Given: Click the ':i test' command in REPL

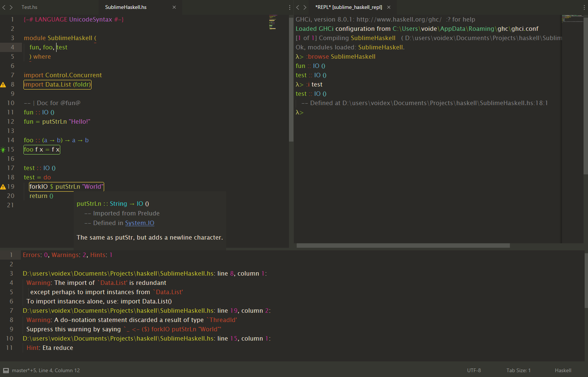Looking at the screenshot, I should (x=314, y=84).
